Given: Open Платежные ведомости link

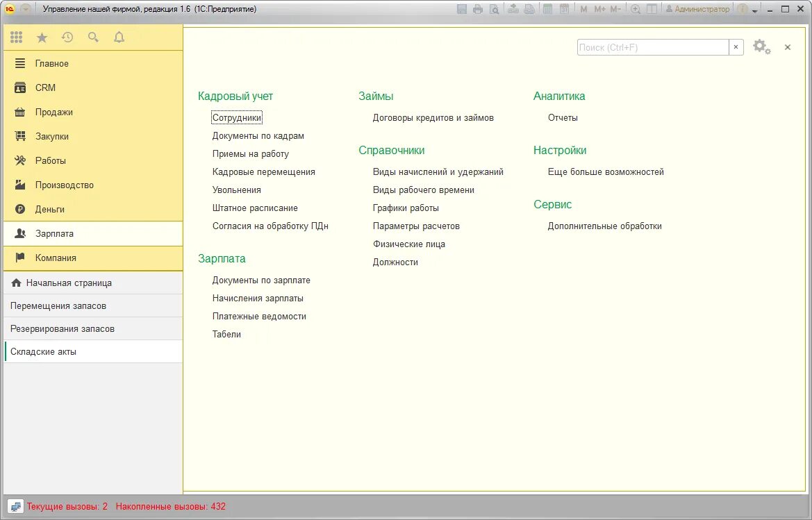Looking at the screenshot, I should 259,316.
